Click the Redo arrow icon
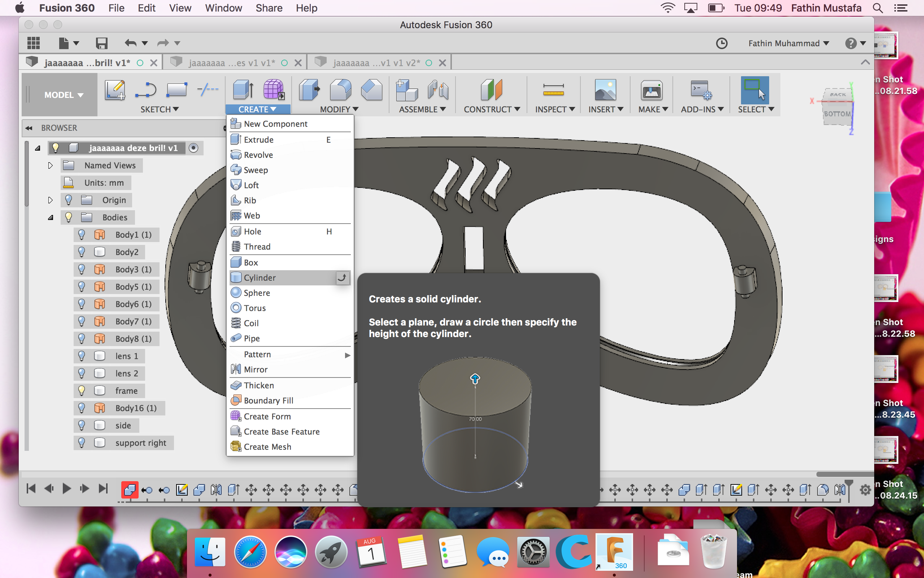924x578 pixels. [163, 43]
